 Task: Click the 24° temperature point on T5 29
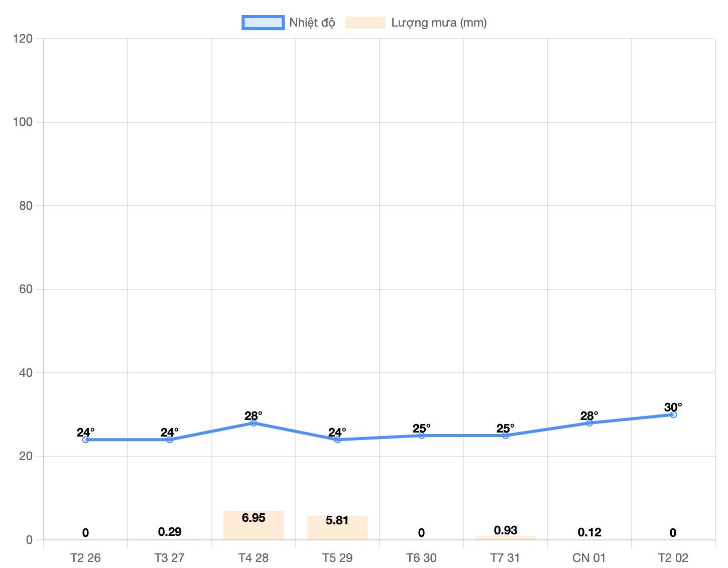[337, 440]
